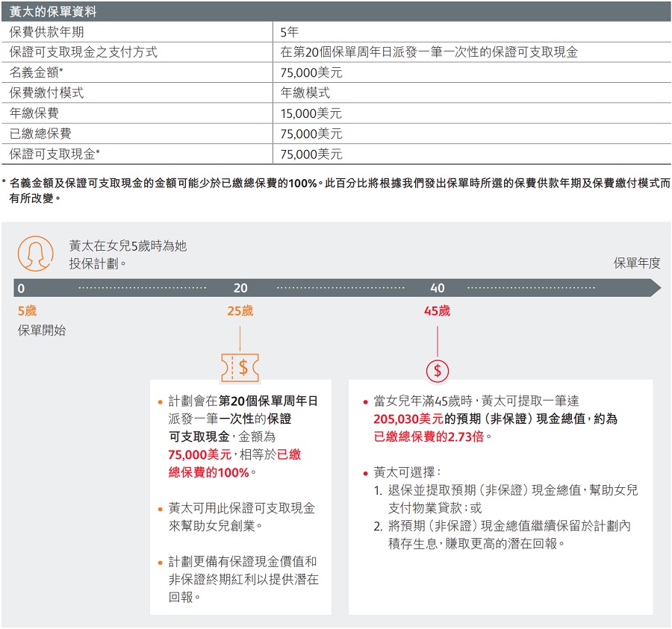Click the 5年 premium payment term value

[x=288, y=32]
